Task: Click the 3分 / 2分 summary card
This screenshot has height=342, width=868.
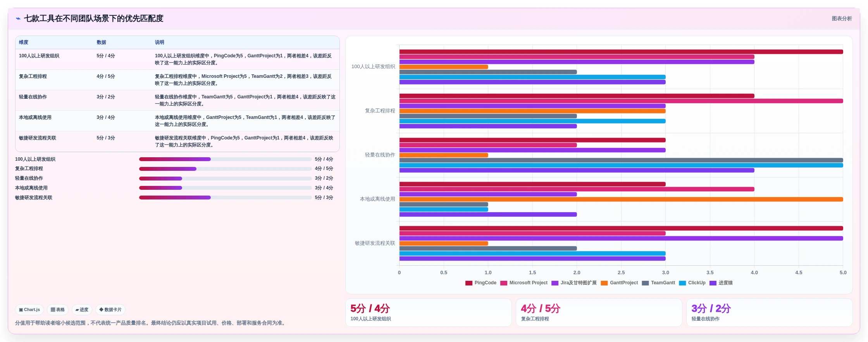Action: (x=769, y=313)
